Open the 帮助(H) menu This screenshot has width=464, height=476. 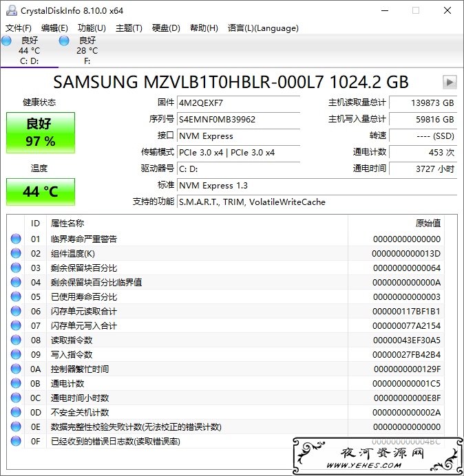point(204,28)
